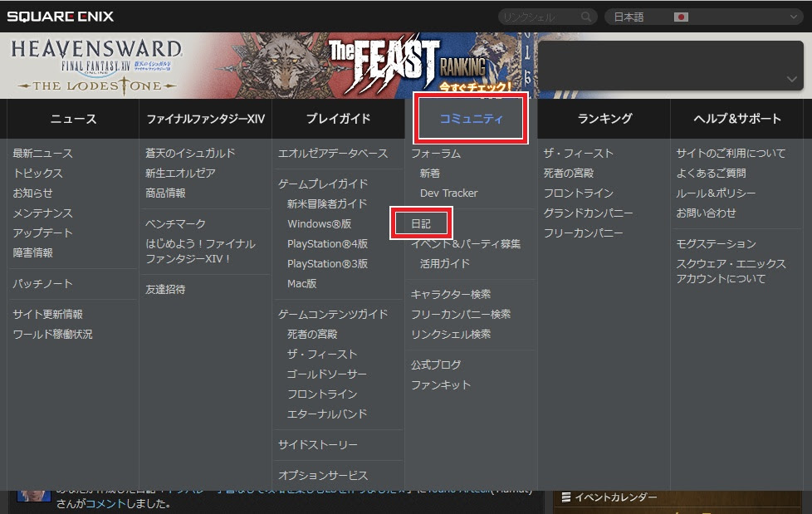The width and height of the screenshot is (812, 514).
Task: Open お問い合わせ link
Action: point(706,213)
